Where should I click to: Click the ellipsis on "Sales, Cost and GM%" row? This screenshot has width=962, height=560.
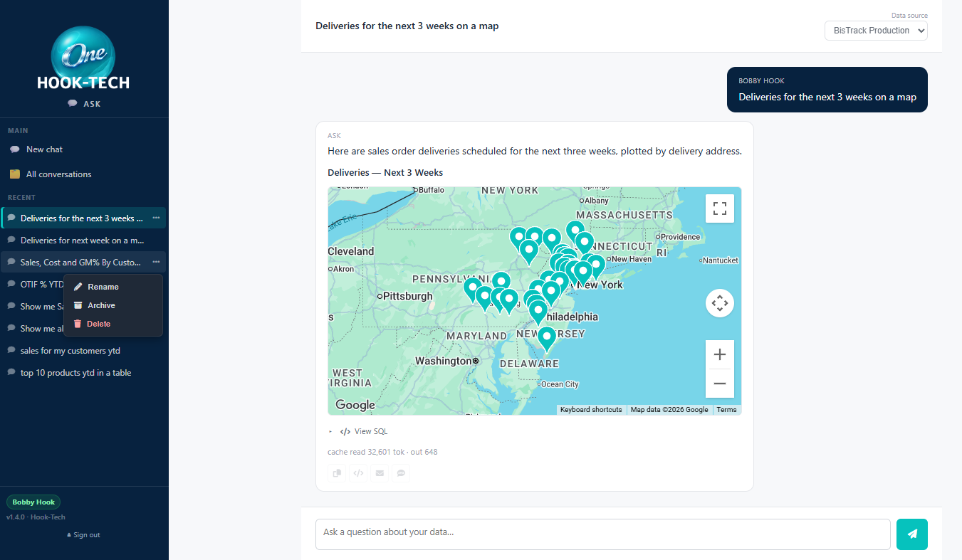[156, 263]
